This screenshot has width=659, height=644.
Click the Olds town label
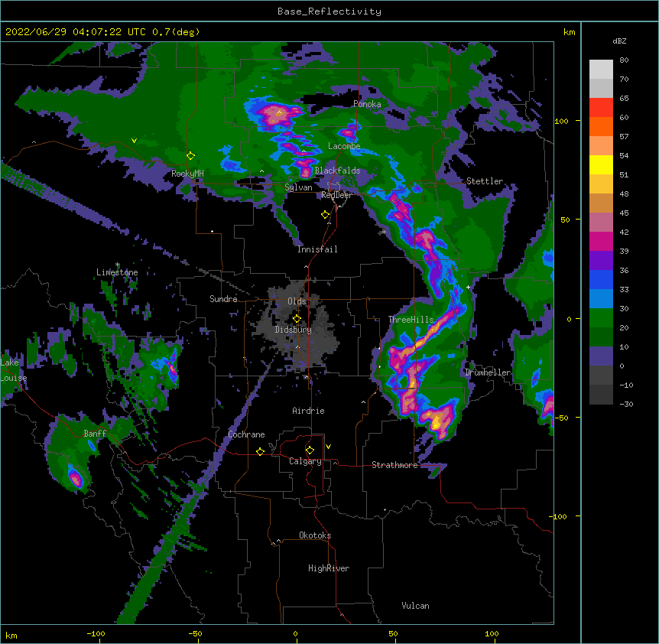tap(297, 301)
